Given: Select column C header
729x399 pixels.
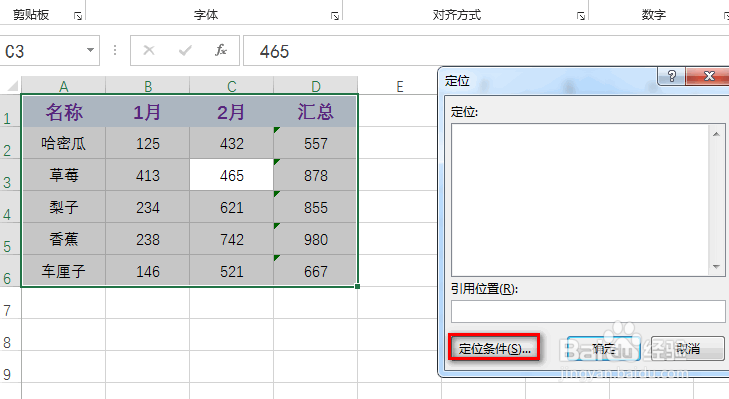Looking at the screenshot, I should pyautogui.click(x=232, y=86).
